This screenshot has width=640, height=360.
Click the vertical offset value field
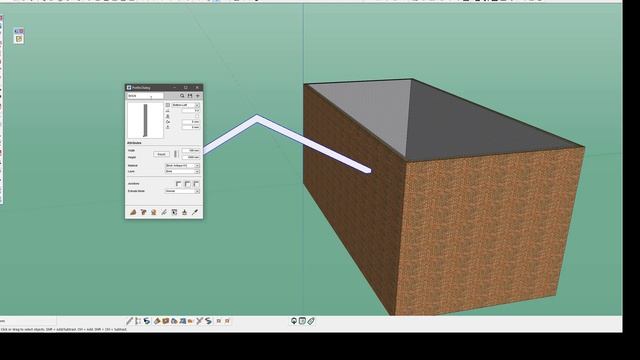pyautogui.click(x=191, y=127)
